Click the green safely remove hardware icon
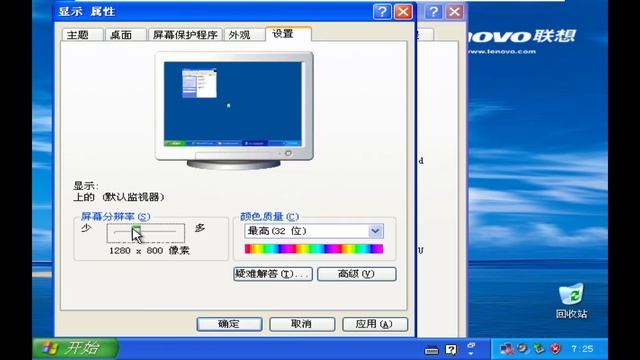640x360 pixels. (539, 348)
